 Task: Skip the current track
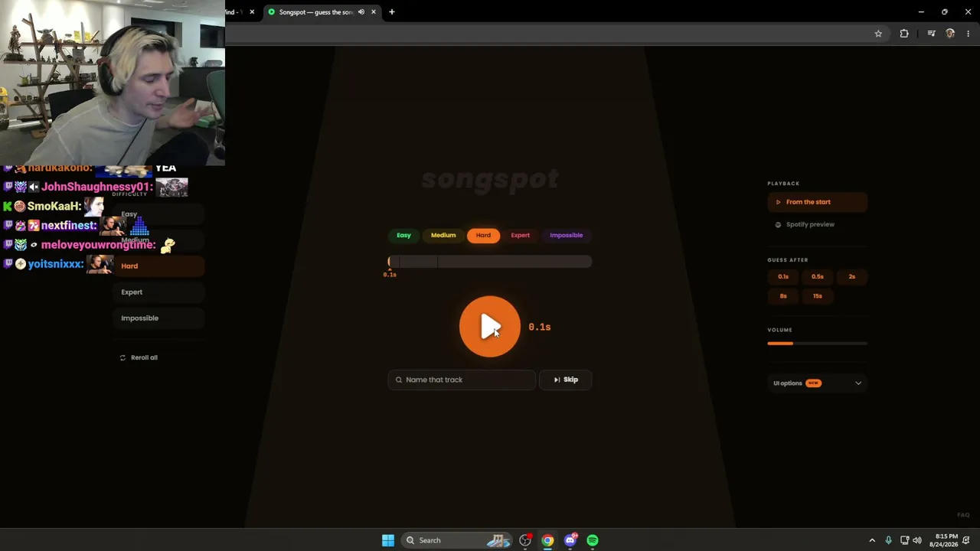[566, 380]
